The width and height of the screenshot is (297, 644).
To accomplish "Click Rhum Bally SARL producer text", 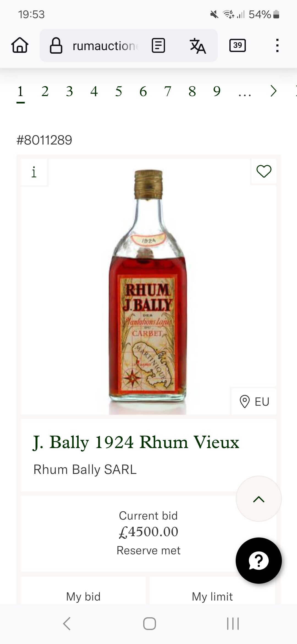I will (85, 470).
